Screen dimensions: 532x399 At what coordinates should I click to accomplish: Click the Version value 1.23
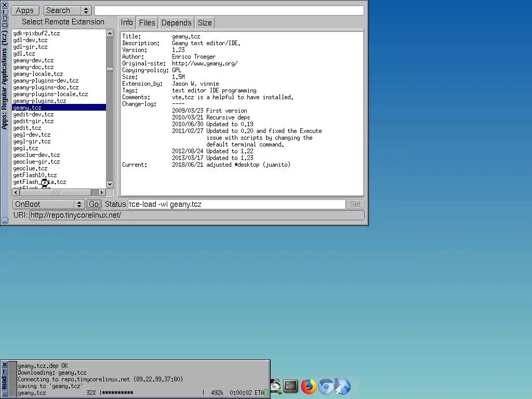[179, 50]
